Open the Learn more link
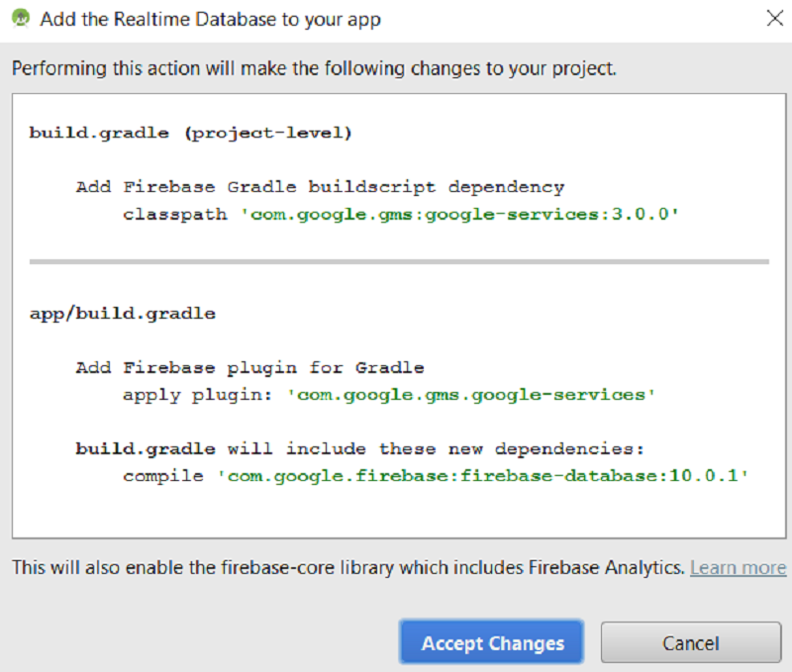The image size is (792, 672). 738,567
